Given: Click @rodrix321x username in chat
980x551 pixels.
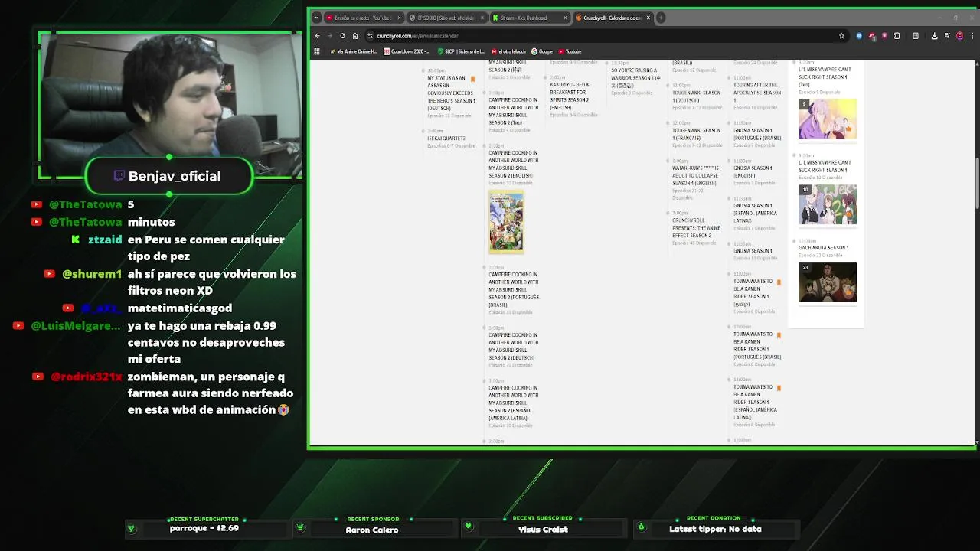Looking at the screenshot, I should [87, 377].
